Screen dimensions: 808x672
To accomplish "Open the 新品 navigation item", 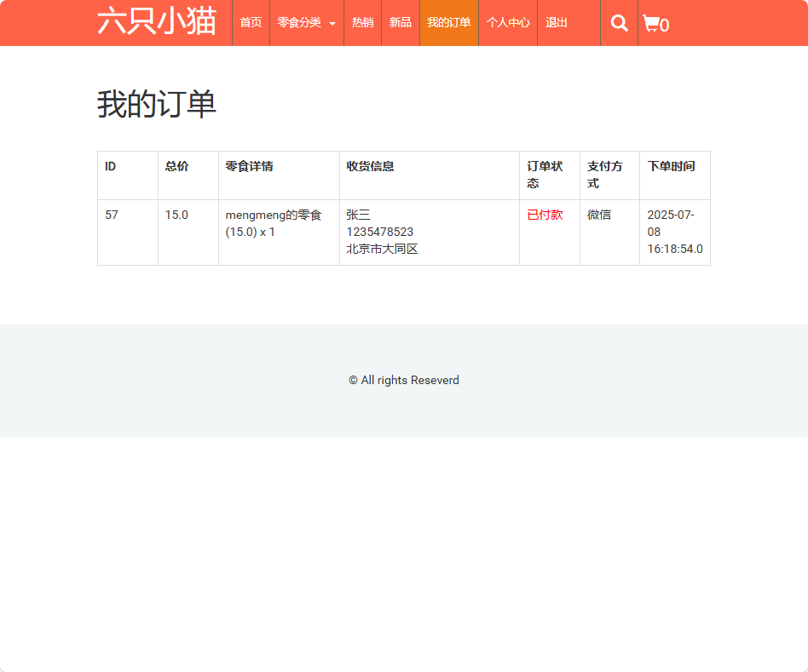I will pos(400,23).
